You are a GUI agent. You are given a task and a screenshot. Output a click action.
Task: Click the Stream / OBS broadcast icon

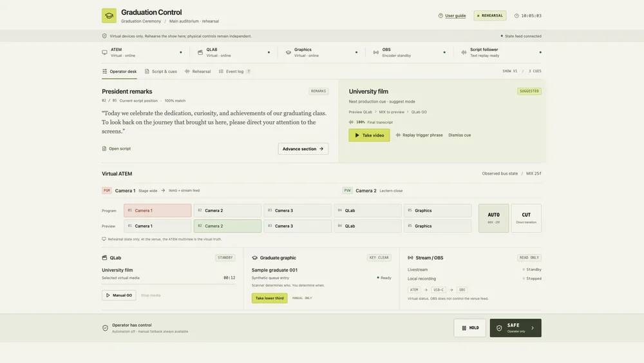coord(410,258)
